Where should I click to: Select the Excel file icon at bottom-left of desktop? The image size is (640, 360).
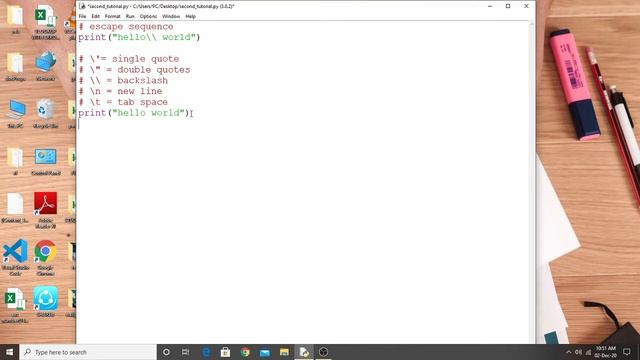point(16,305)
